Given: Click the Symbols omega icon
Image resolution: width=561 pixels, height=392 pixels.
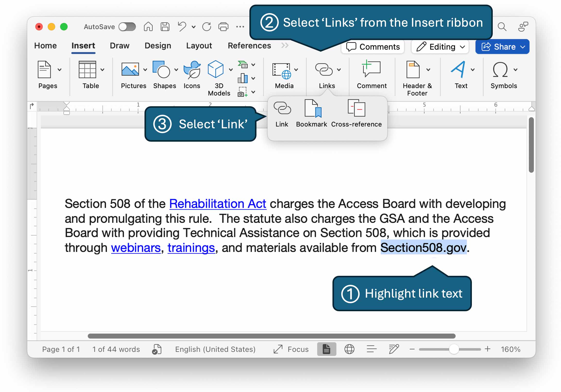Looking at the screenshot, I should 500,70.
